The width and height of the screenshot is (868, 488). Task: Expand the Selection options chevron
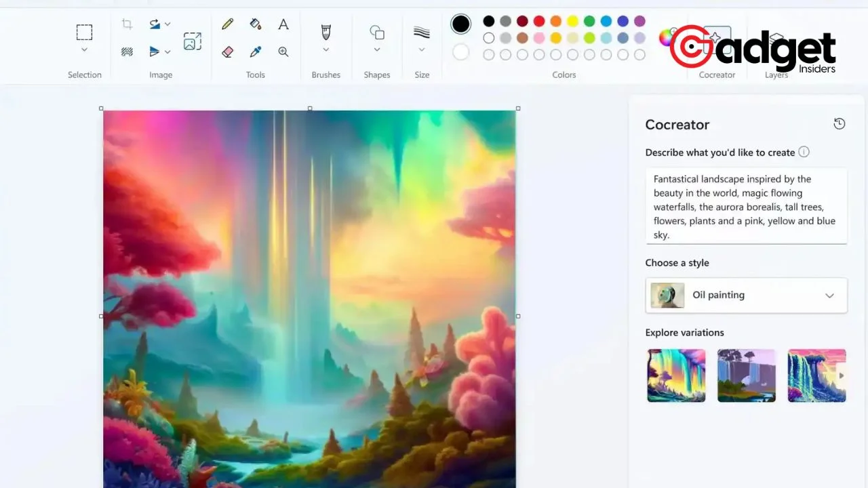pos(84,49)
